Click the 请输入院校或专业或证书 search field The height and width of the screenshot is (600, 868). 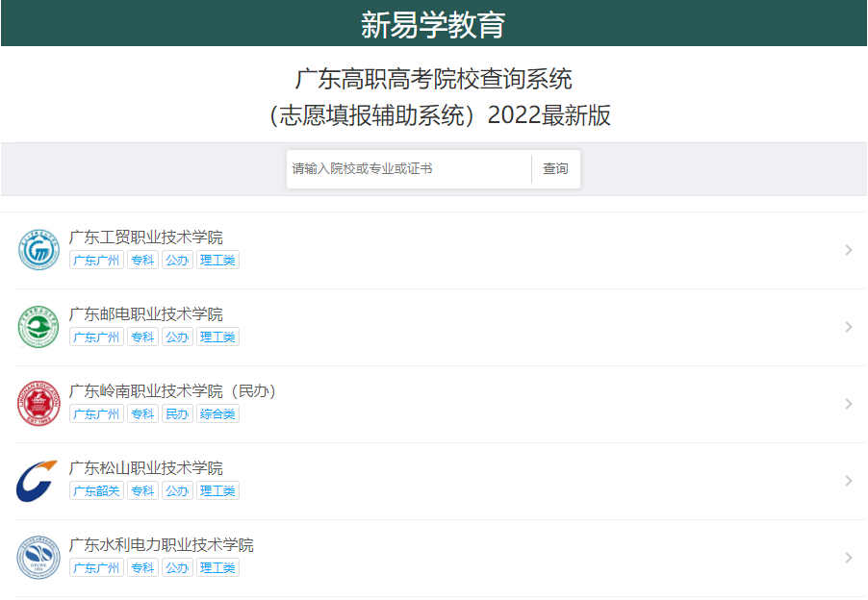pos(404,168)
